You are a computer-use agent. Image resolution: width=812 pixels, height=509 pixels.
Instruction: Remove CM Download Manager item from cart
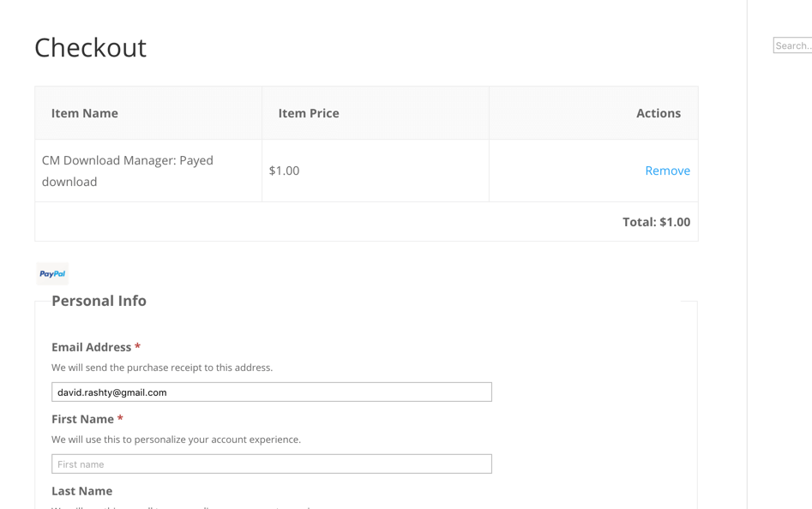(x=667, y=171)
